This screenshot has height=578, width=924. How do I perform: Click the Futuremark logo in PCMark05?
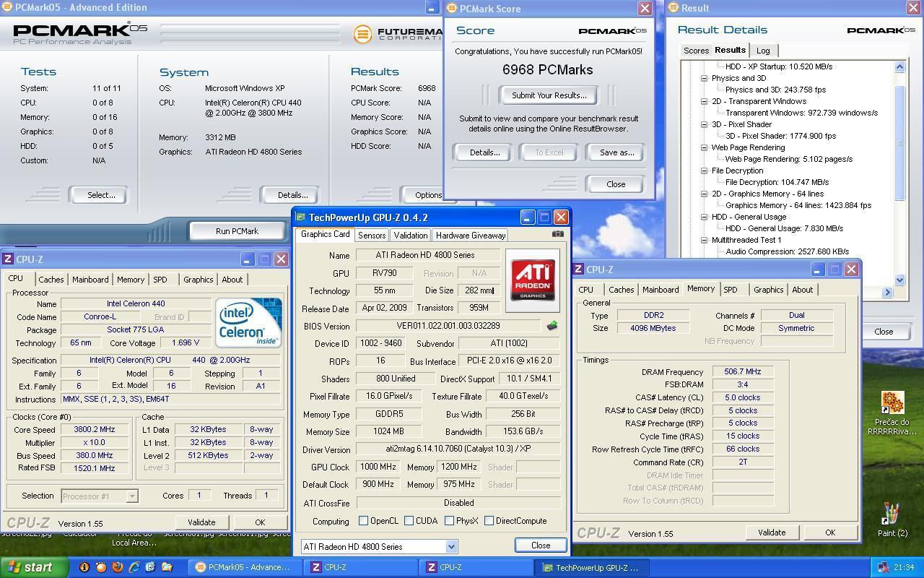click(x=362, y=34)
